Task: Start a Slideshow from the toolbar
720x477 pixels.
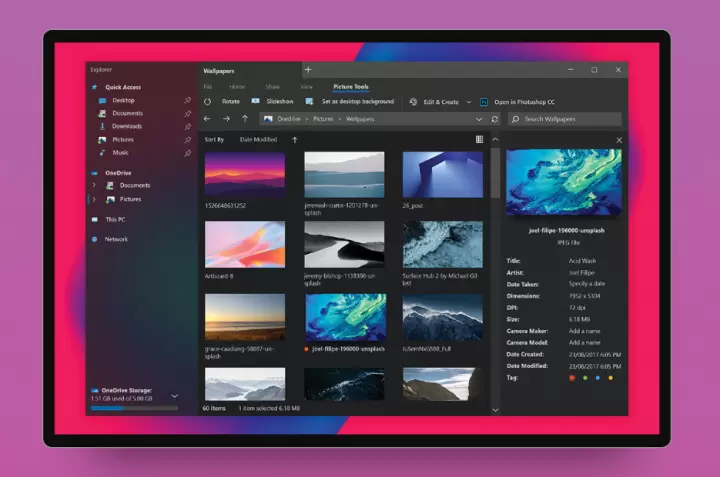Action: 273,102
